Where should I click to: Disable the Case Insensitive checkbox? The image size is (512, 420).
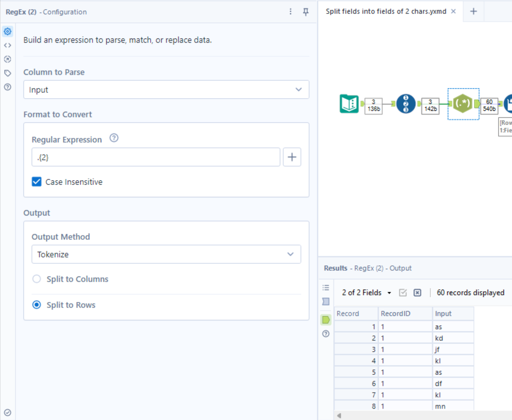click(x=36, y=182)
